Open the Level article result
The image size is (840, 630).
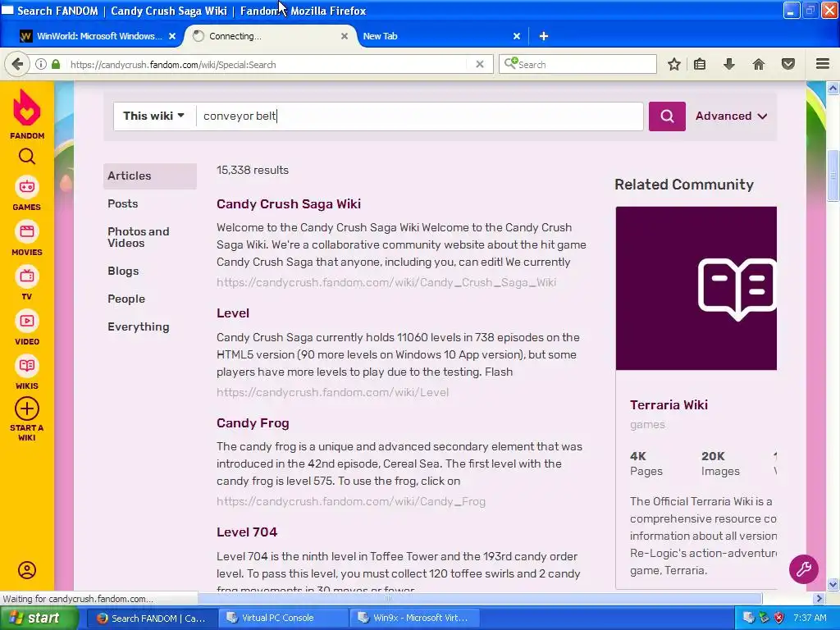[x=233, y=313]
